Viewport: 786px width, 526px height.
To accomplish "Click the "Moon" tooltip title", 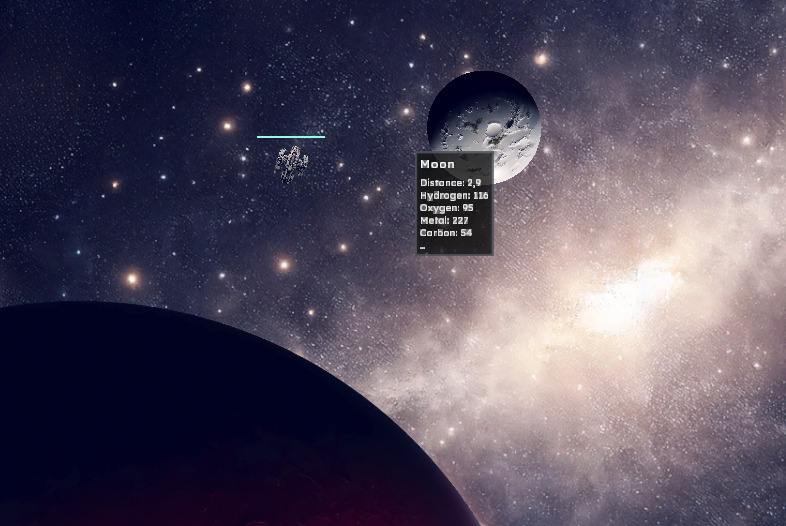I will click(x=438, y=164).
